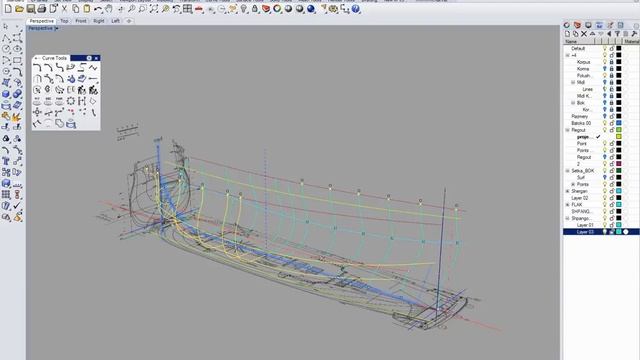Select the arrow pointer tool in left toolbar

(6, 27)
